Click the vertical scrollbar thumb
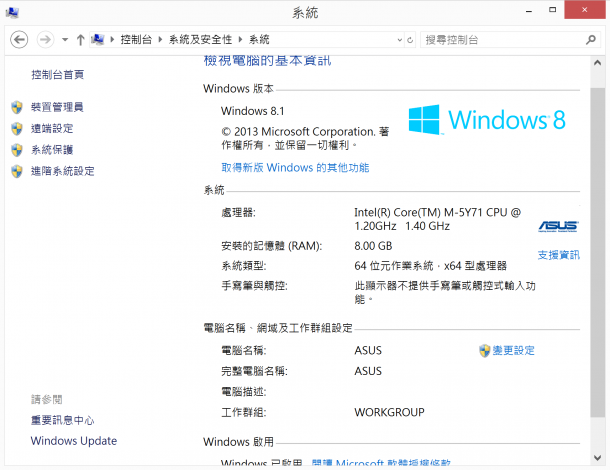The height and width of the screenshot is (470, 610). (x=598, y=252)
